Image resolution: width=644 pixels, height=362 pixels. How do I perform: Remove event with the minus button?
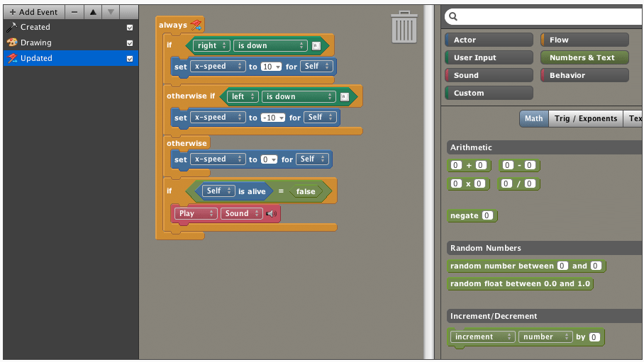[74, 12]
